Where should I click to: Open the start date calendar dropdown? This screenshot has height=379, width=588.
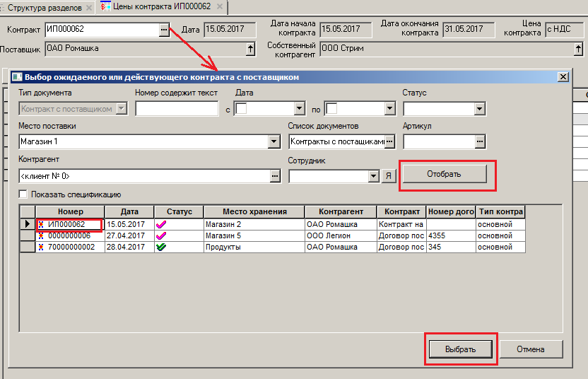[299, 109]
